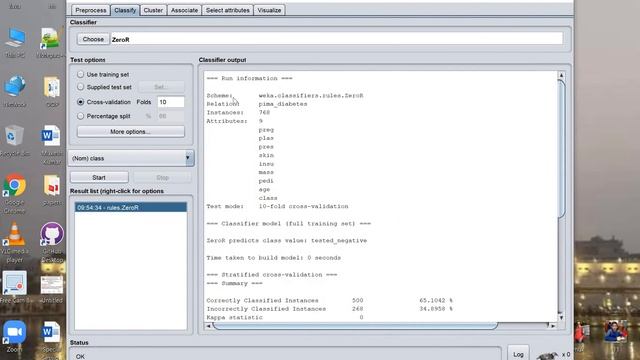Switch to the Classify tab

tap(125, 10)
